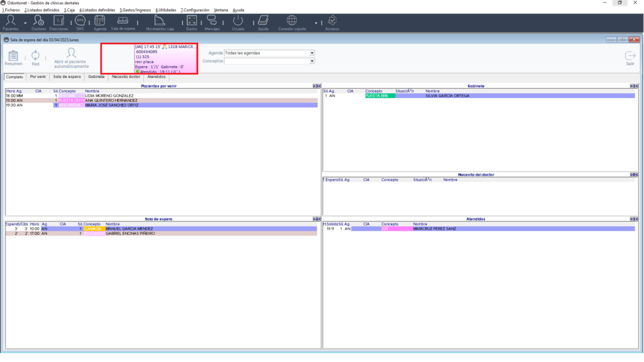
Task: Click the 18:00 MM hour cell
Action: (x=14, y=96)
